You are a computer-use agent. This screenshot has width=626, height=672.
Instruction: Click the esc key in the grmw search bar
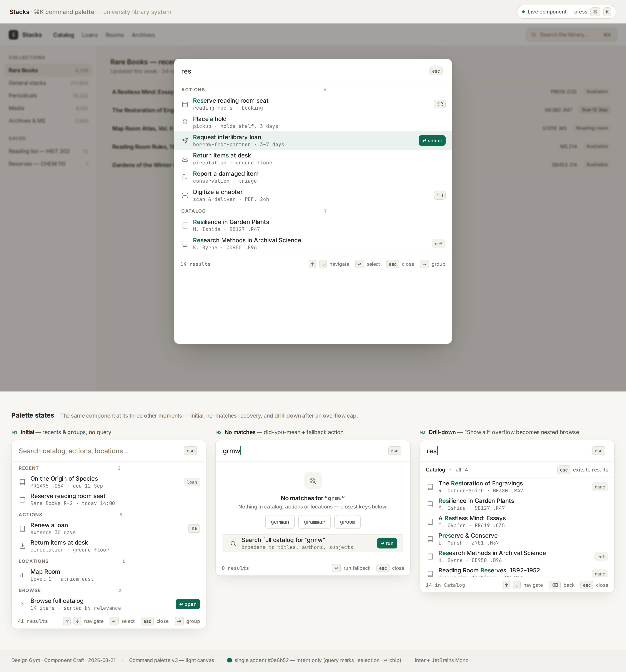point(394,451)
